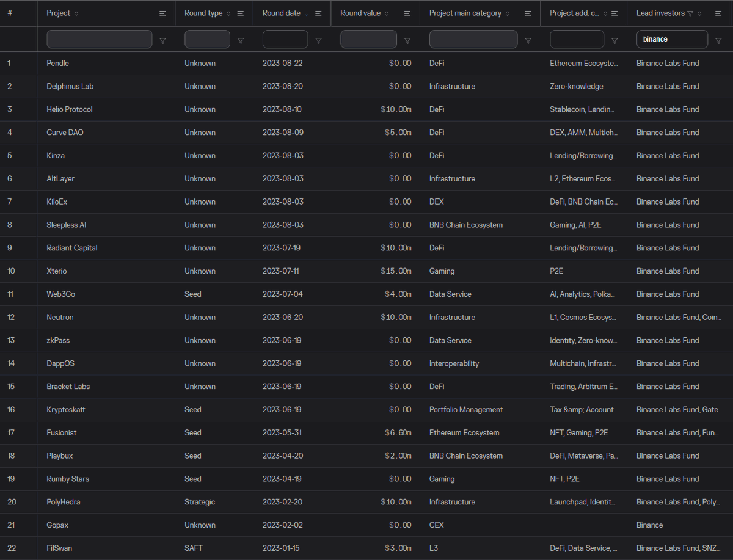Click the funnel icon beside Round type filter
733x560 pixels.
click(241, 40)
